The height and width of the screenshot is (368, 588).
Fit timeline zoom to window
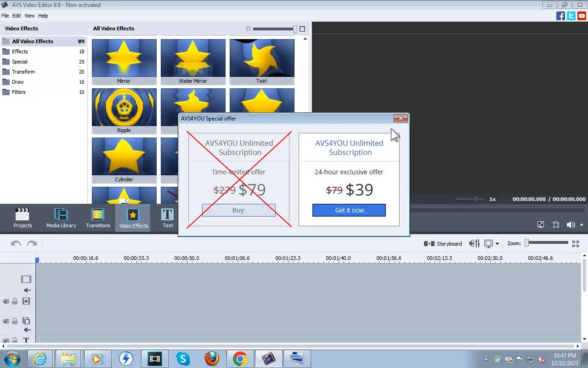[x=576, y=244]
